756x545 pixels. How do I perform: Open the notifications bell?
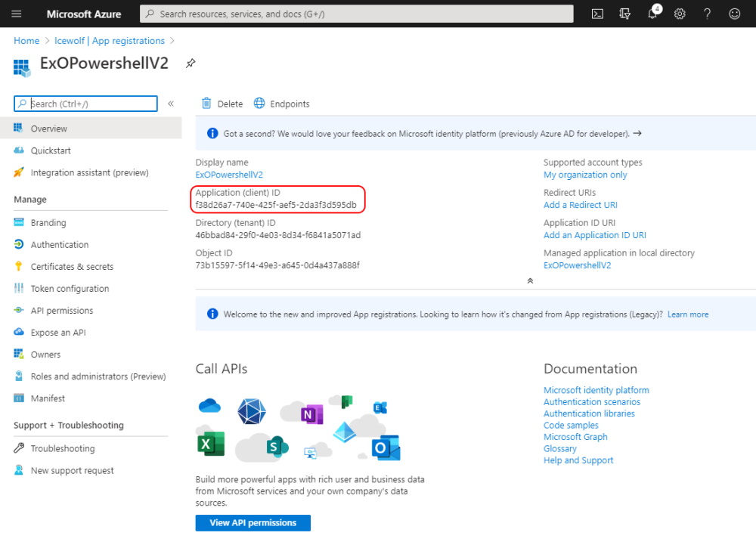tap(653, 14)
